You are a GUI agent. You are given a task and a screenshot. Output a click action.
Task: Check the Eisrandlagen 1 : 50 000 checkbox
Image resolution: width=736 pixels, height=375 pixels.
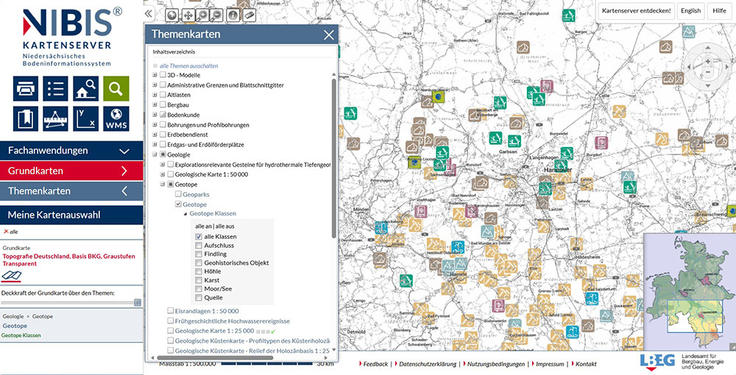(x=170, y=311)
